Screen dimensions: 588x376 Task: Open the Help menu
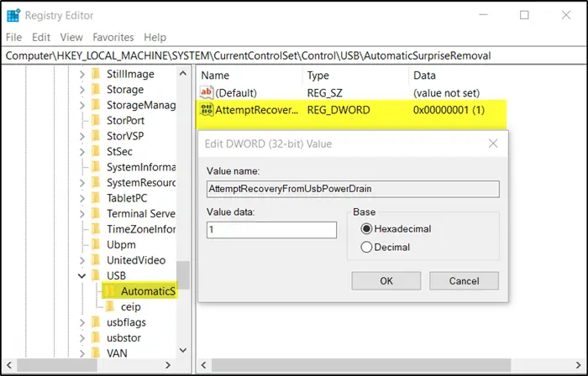[x=155, y=38]
